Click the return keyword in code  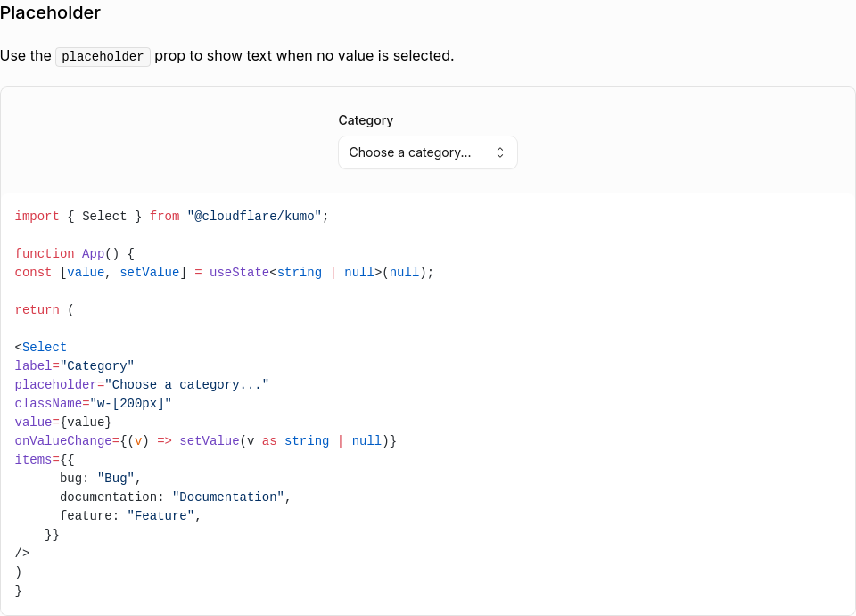point(37,310)
